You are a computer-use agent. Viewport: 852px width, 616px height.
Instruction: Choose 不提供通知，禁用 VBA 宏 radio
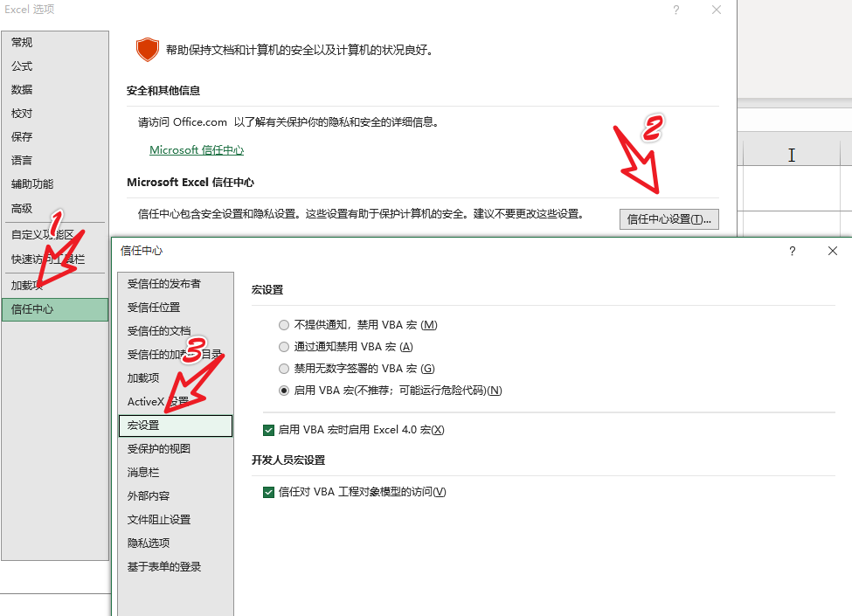click(x=284, y=325)
